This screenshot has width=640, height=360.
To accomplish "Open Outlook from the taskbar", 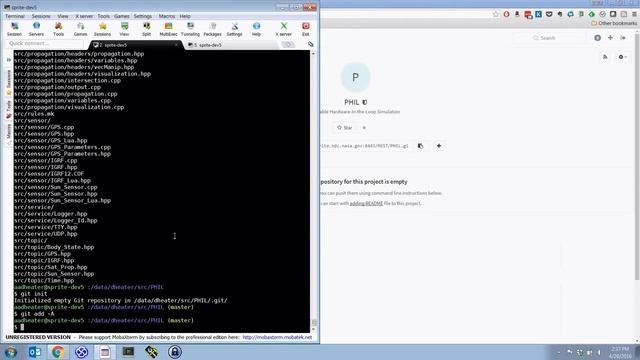I will [x=34, y=352].
